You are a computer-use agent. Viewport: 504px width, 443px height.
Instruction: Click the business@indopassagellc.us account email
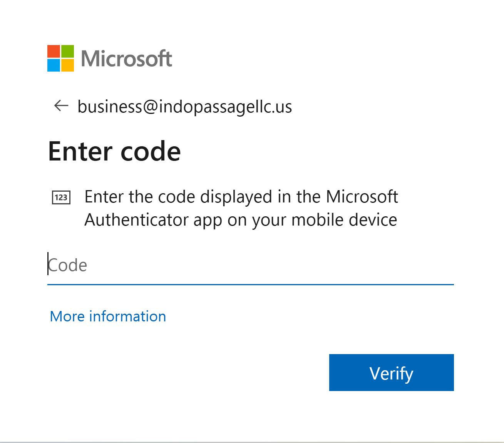click(x=185, y=107)
